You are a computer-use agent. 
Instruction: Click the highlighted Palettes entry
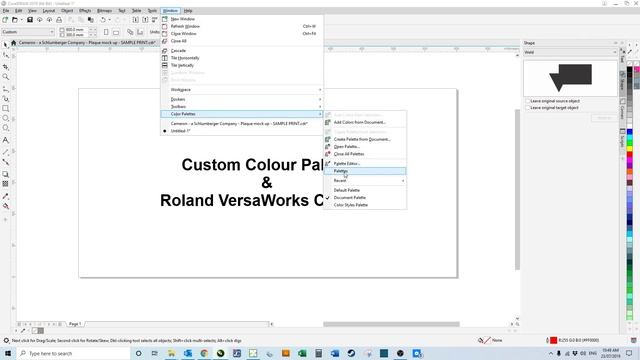click(365, 171)
